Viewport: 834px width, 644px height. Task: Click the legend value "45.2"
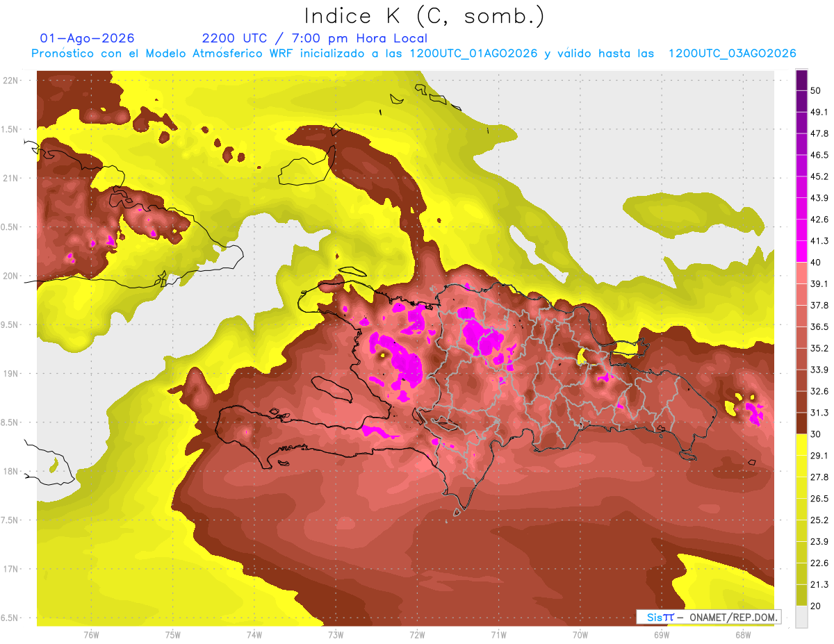[819, 176]
